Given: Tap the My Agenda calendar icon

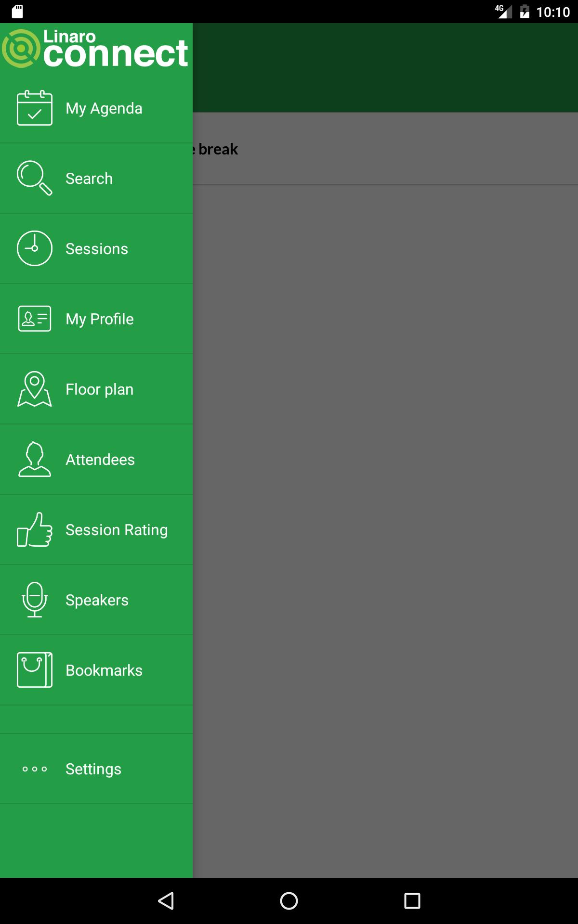Looking at the screenshot, I should [35, 108].
